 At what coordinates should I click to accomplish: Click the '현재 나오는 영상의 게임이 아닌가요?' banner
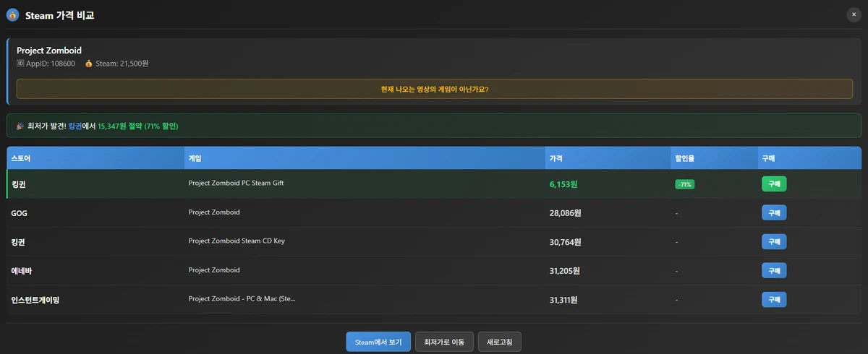point(434,89)
